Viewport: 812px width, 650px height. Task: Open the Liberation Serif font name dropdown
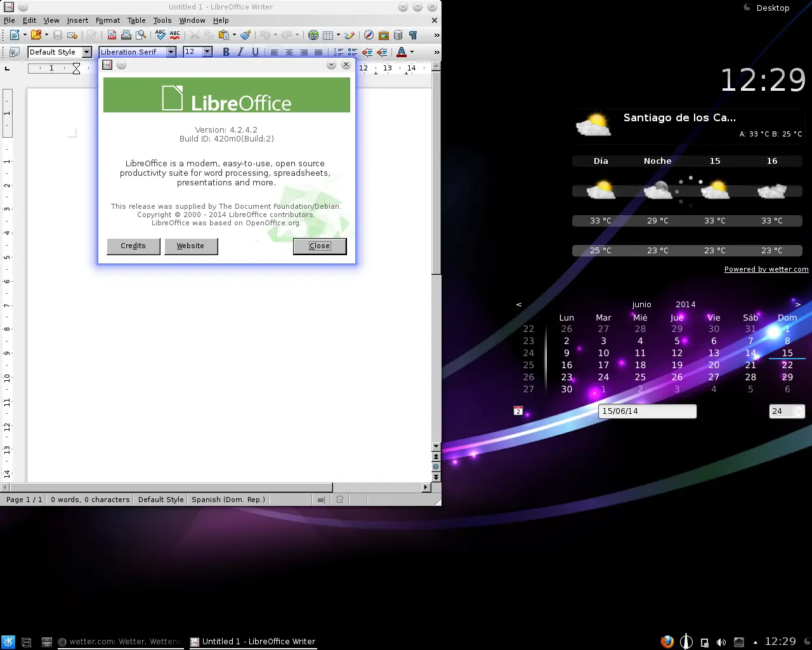(x=171, y=52)
